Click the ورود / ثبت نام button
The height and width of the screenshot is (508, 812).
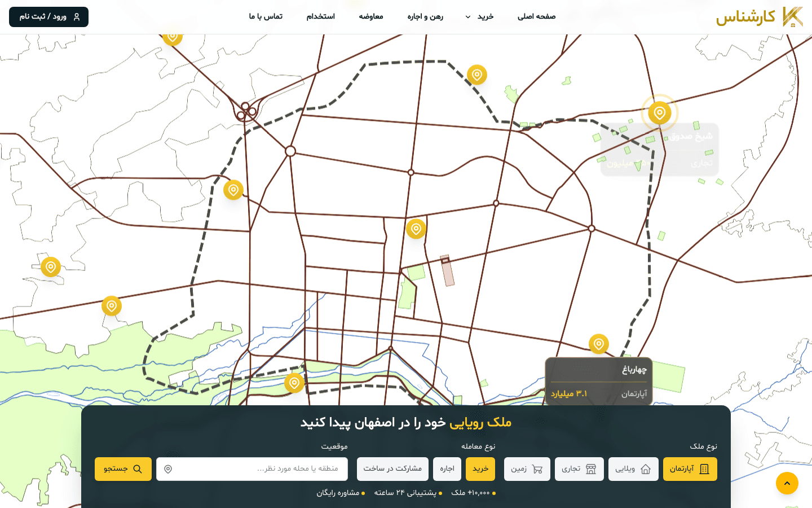click(x=48, y=17)
